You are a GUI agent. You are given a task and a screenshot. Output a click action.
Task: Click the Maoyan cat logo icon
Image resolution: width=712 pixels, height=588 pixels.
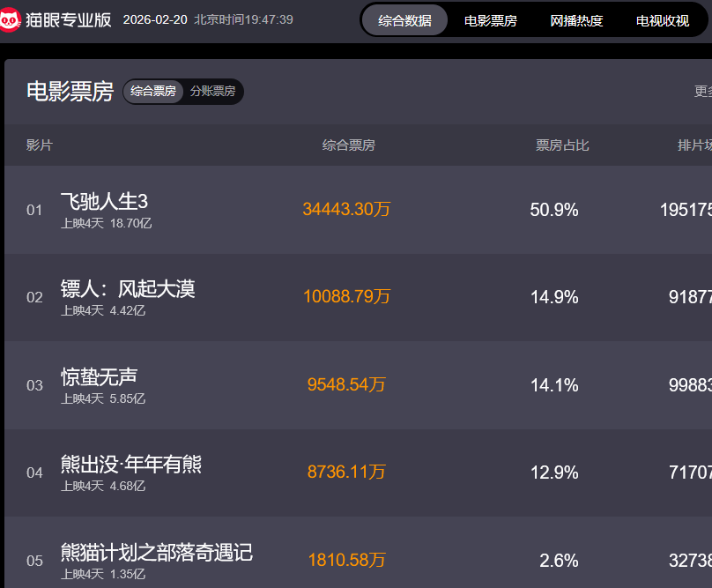[11, 19]
